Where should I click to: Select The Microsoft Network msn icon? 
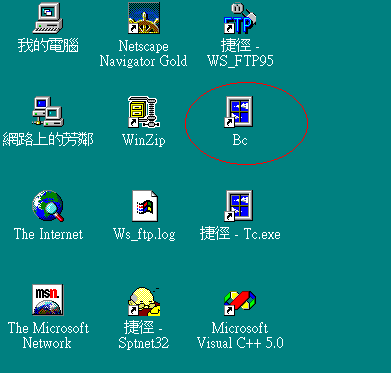tap(48, 300)
